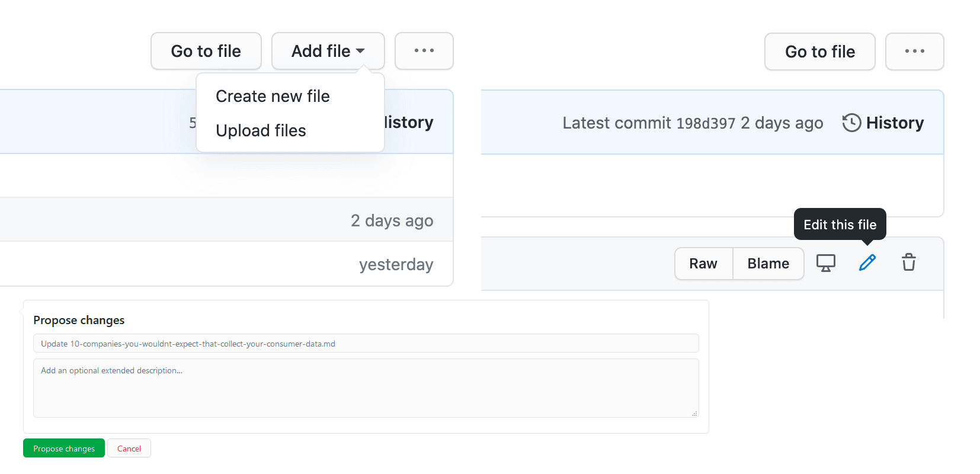Click the "yesterday" timestamp in file list

(396, 264)
